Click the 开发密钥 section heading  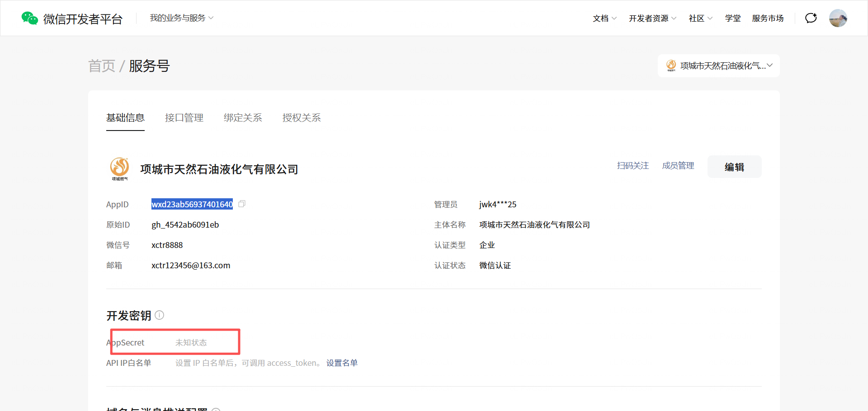point(129,315)
